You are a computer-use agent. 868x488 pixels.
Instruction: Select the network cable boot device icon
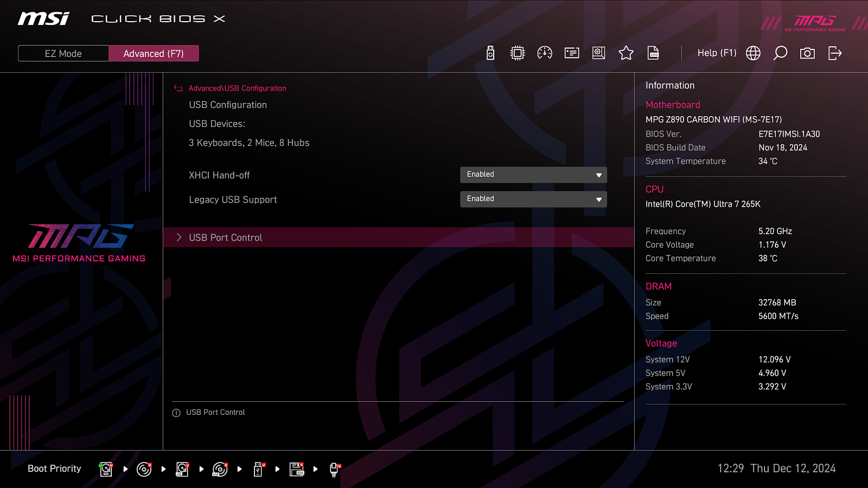(335, 470)
